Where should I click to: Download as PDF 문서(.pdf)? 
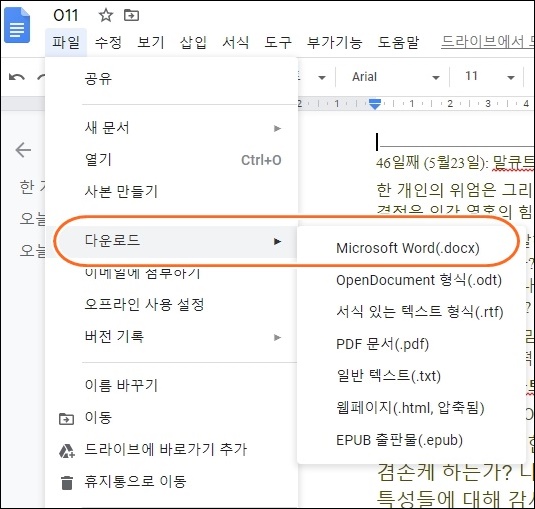point(411,344)
